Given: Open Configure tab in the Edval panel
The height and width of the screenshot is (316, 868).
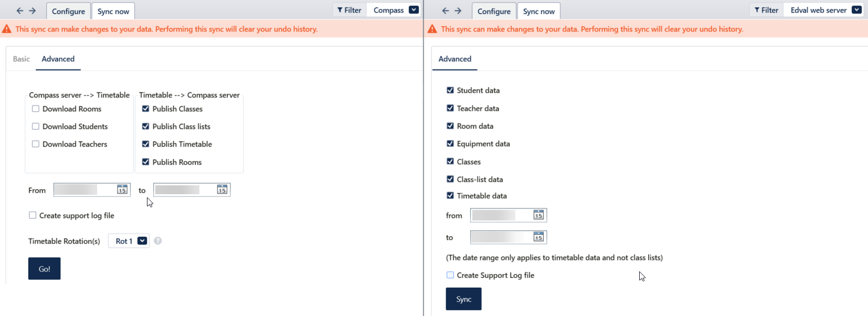Looking at the screenshot, I should pos(494,11).
